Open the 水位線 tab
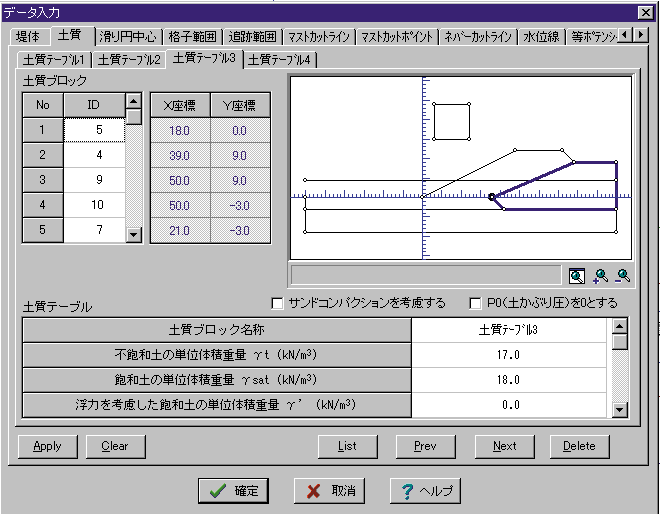The image size is (660, 514). point(541,36)
